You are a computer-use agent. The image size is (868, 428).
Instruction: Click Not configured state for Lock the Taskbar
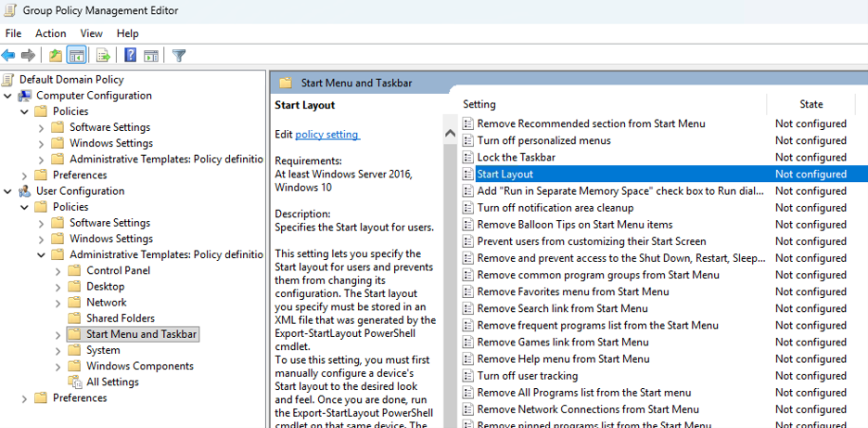pos(811,158)
